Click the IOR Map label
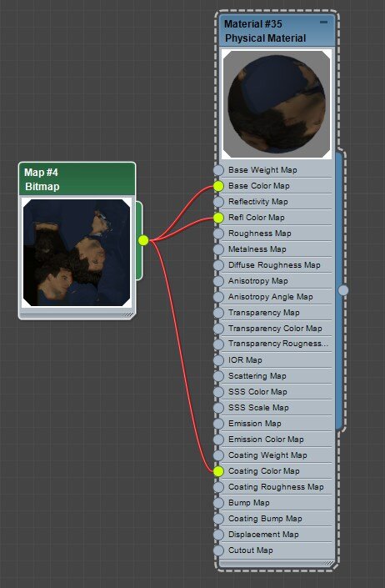385x588 pixels. tap(245, 360)
